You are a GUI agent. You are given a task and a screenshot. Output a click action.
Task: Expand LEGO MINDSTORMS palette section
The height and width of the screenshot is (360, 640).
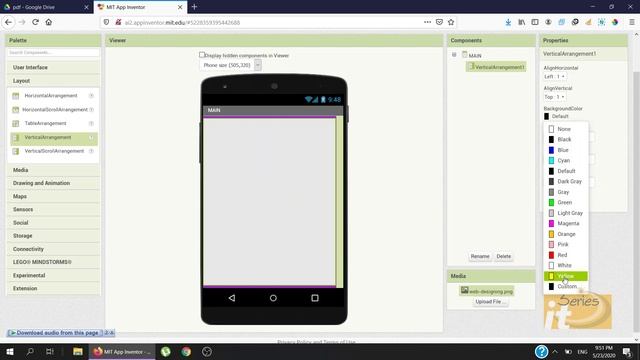pos(53,262)
